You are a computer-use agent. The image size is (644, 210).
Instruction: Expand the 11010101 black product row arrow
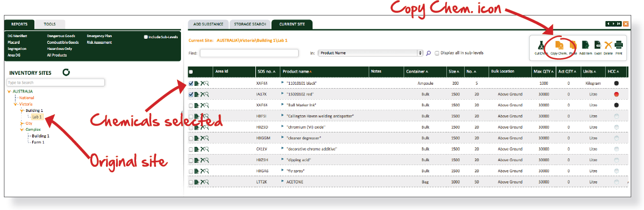click(x=283, y=83)
